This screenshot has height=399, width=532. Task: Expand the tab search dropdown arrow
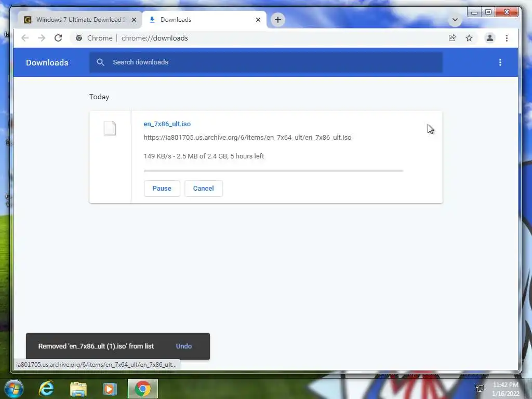(455, 20)
